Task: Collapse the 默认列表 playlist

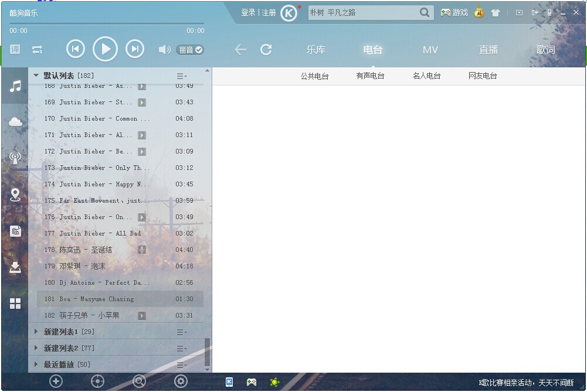Action: coord(36,76)
